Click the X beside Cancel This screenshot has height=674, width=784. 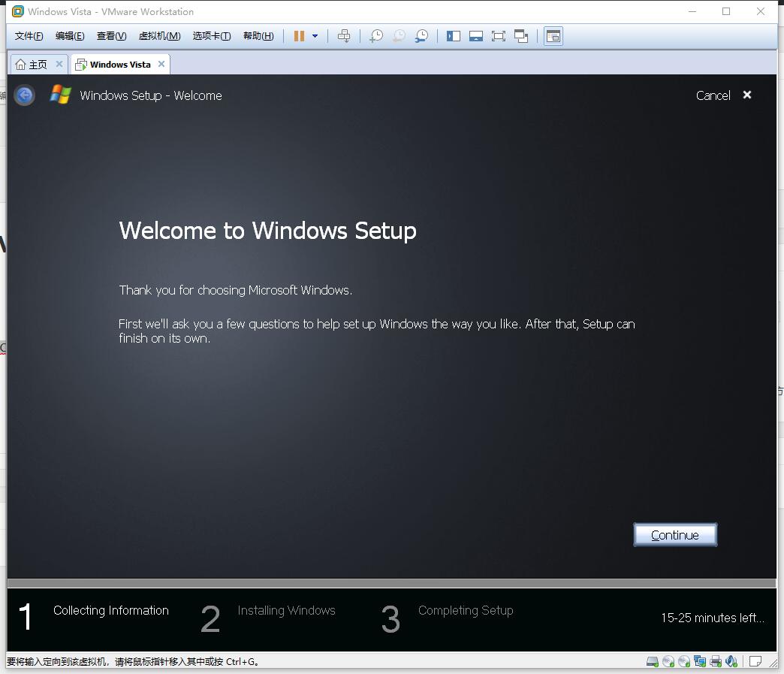point(747,95)
